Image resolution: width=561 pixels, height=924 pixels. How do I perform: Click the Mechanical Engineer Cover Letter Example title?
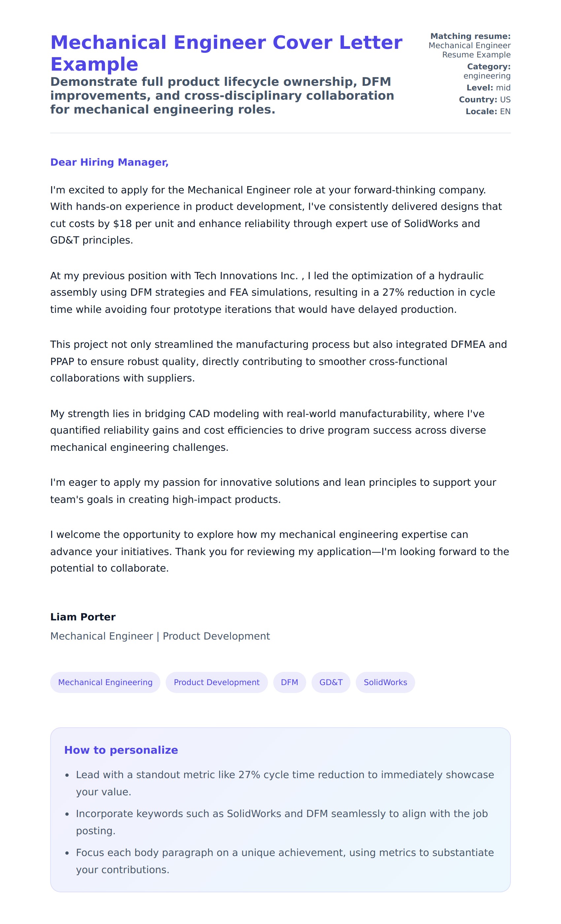pos(226,53)
